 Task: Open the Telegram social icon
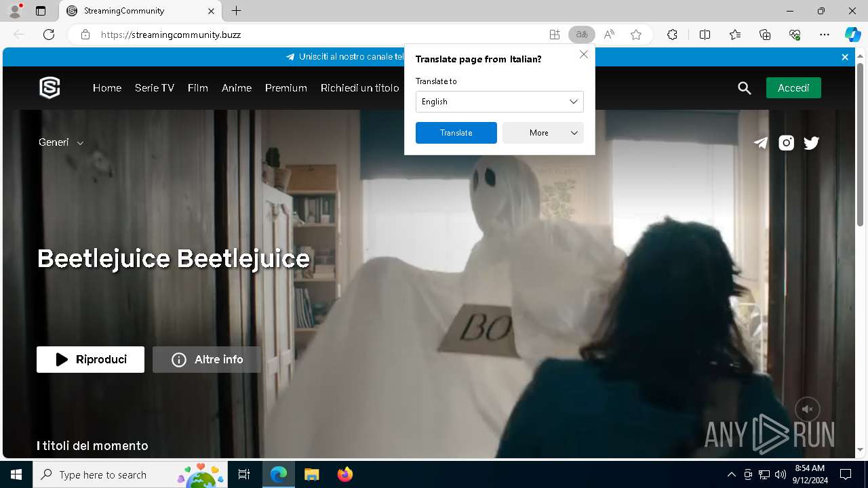pyautogui.click(x=761, y=142)
